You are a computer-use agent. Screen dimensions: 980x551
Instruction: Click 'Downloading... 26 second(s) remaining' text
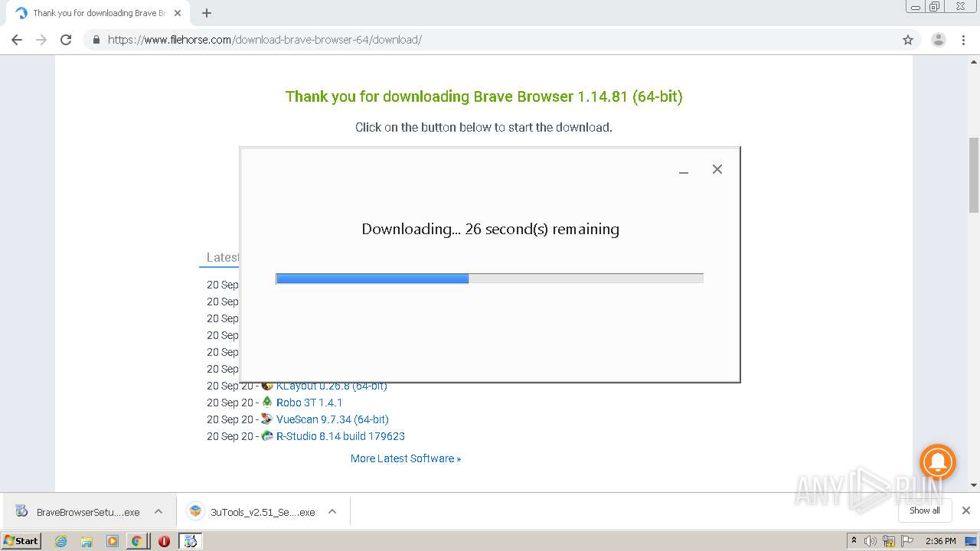point(490,229)
